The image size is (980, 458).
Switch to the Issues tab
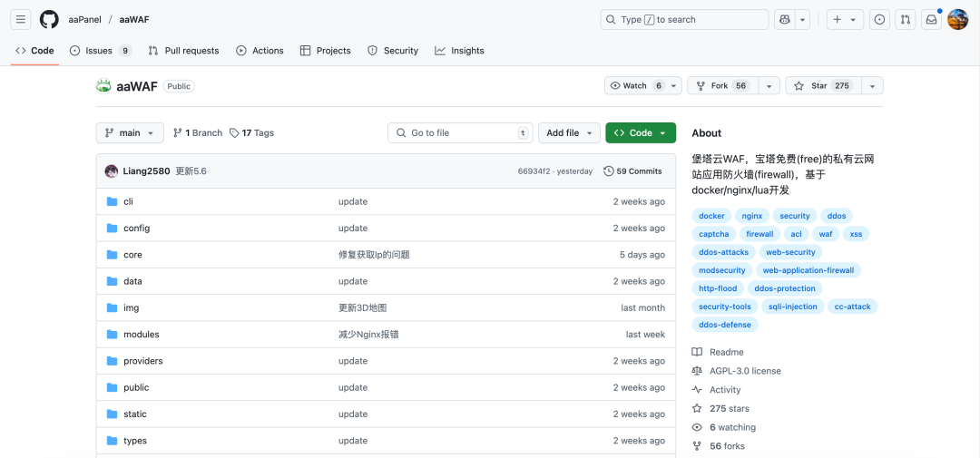click(x=100, y=51)
